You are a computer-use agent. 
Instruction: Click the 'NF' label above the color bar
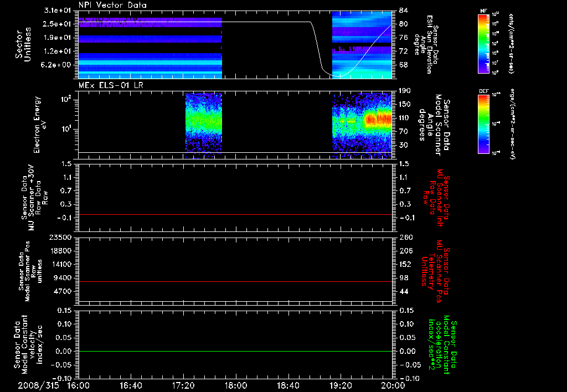[x=483, y=11]
